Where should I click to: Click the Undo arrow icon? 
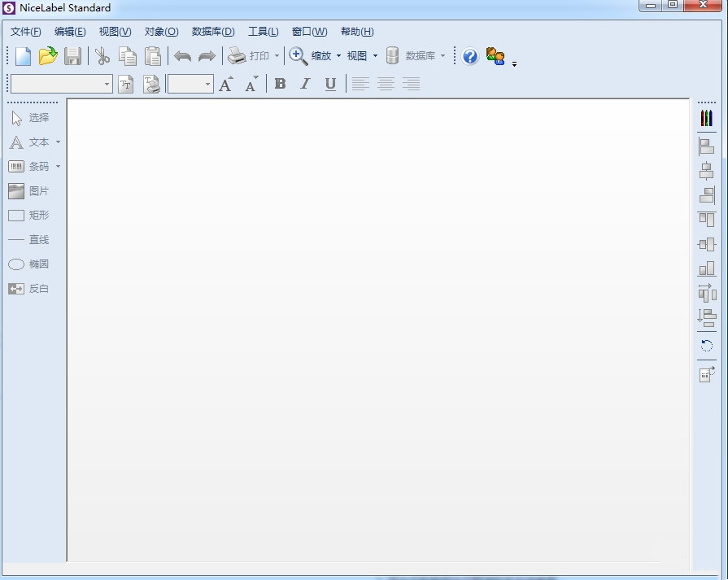click(x=182, y=56)
